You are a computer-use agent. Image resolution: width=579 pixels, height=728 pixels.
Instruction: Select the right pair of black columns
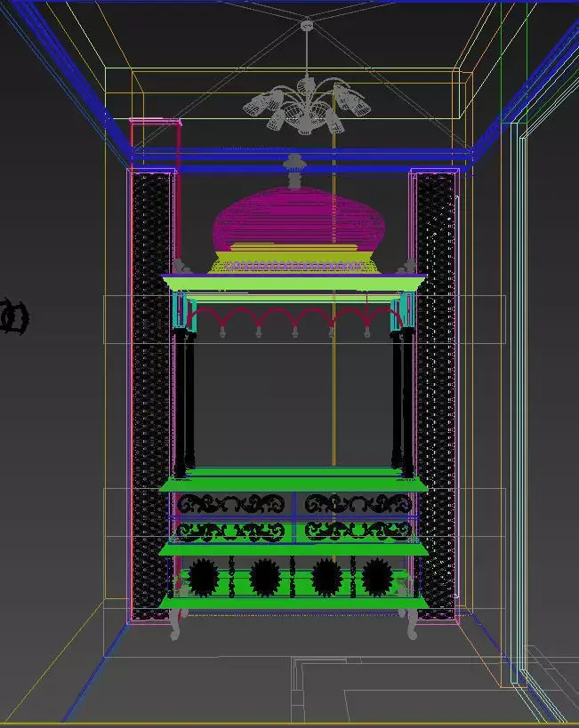pyautogui.click(x=402, y=403)
